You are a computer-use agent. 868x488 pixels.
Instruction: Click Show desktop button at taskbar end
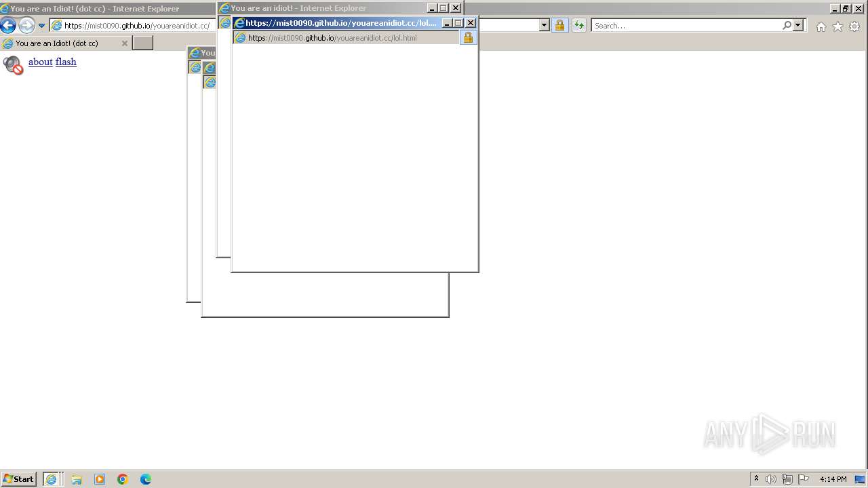[x=860, y=479]
